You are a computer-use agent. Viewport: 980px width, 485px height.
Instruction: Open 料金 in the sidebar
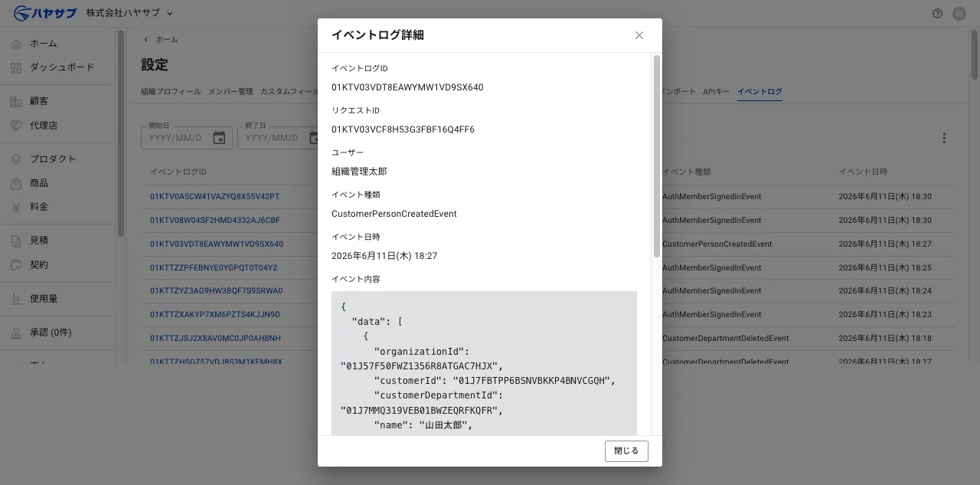pos(57,207)
